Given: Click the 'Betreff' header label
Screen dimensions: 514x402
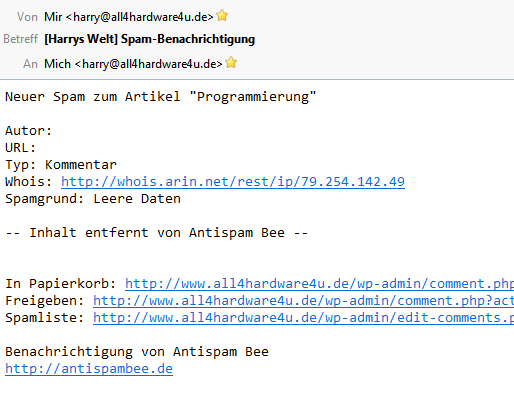Looking at the screenshot, I should (x=21, y=39).
